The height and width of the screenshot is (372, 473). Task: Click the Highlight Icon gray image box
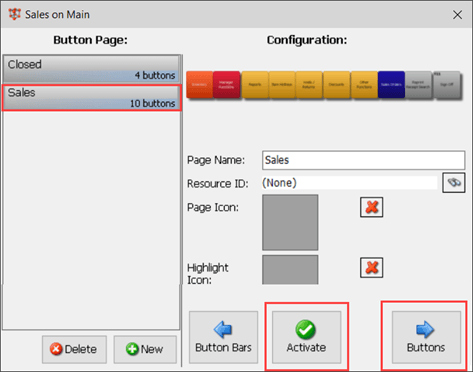[290, 270]
